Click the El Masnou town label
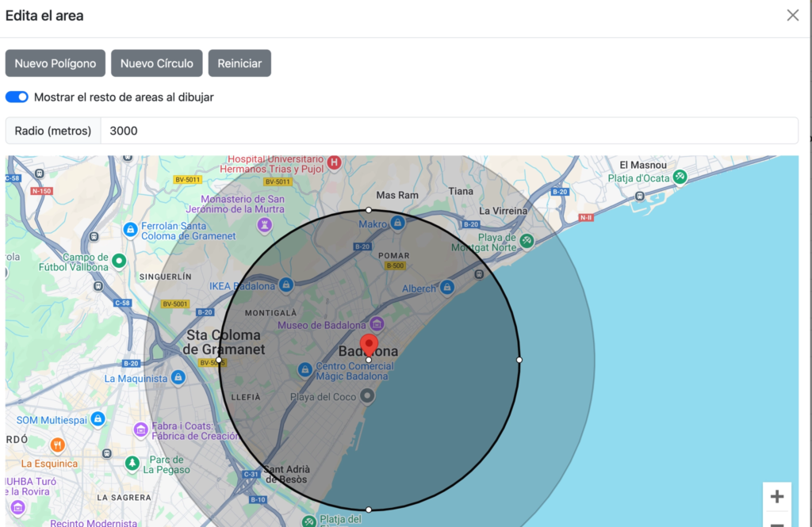This screenshot has width=812, height=527. click(x=643, y=165)
